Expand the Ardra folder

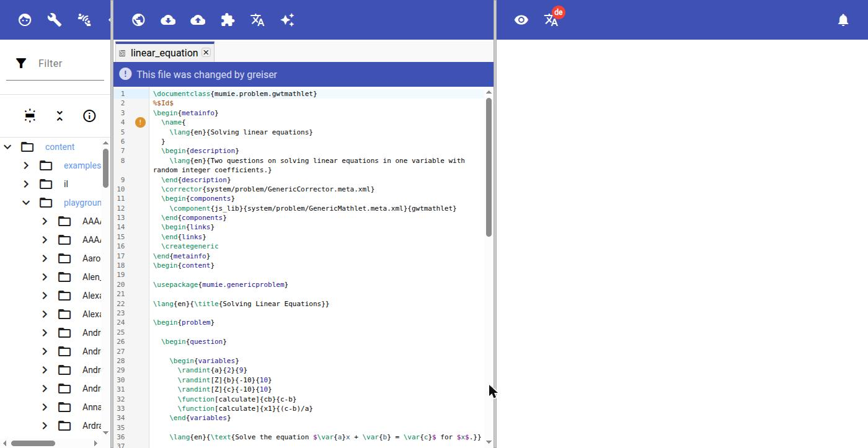[45, 426]
